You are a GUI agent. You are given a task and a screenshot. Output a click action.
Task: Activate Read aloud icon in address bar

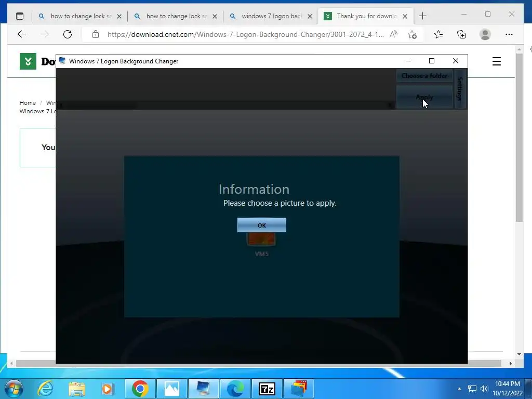click(394, 34)
